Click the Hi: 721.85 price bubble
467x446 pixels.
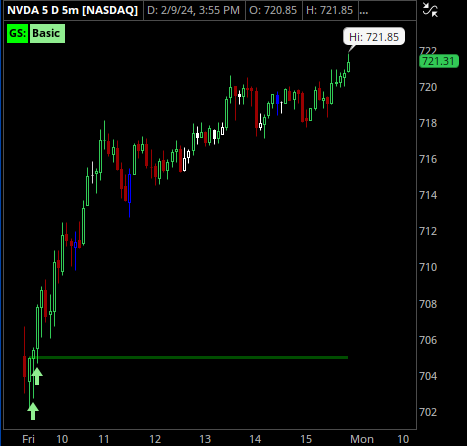[374, 37]
